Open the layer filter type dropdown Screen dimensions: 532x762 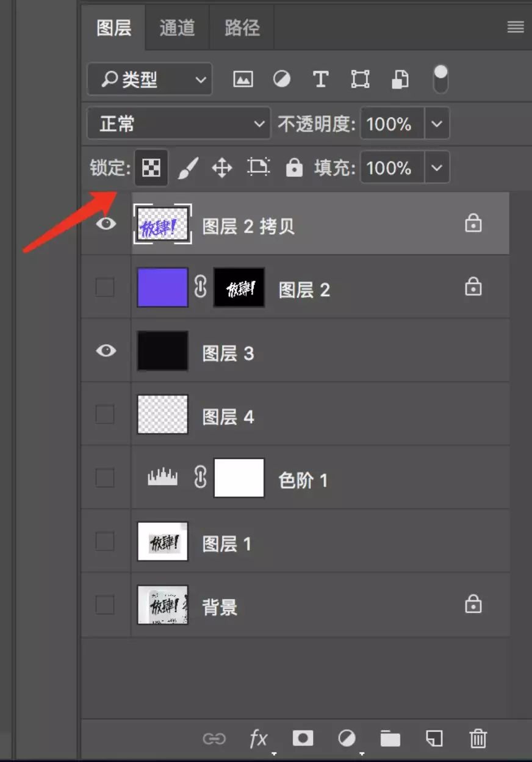click(149, 79)
